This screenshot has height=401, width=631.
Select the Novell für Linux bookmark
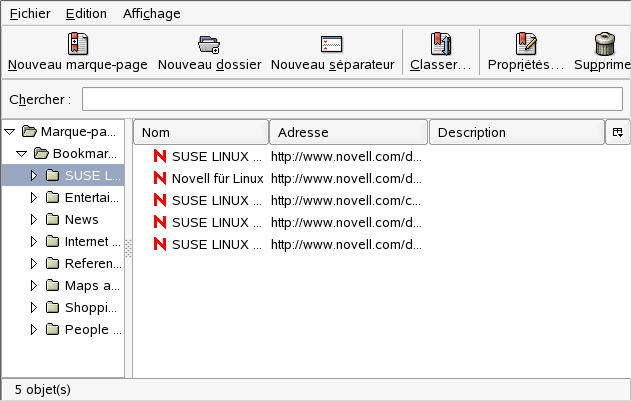[217, 178]
